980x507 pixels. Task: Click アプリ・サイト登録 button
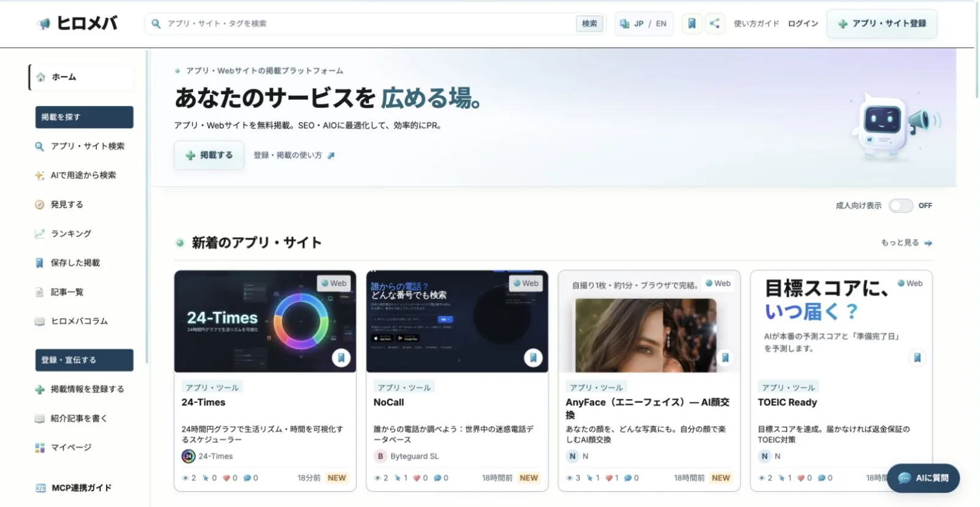coord(882,23)
